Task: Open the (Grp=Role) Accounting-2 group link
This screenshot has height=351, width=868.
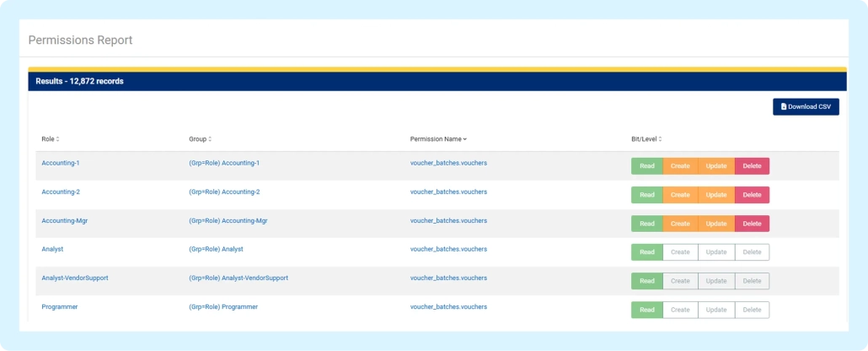Action: 224,192
